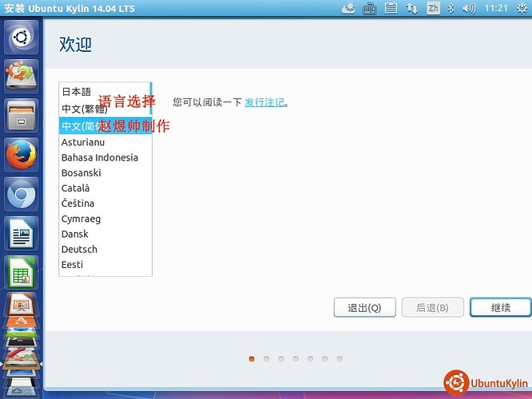The width and height of the screenshot is (532, 399).
Task: Select Čeština in the language list
Action: 105,203
